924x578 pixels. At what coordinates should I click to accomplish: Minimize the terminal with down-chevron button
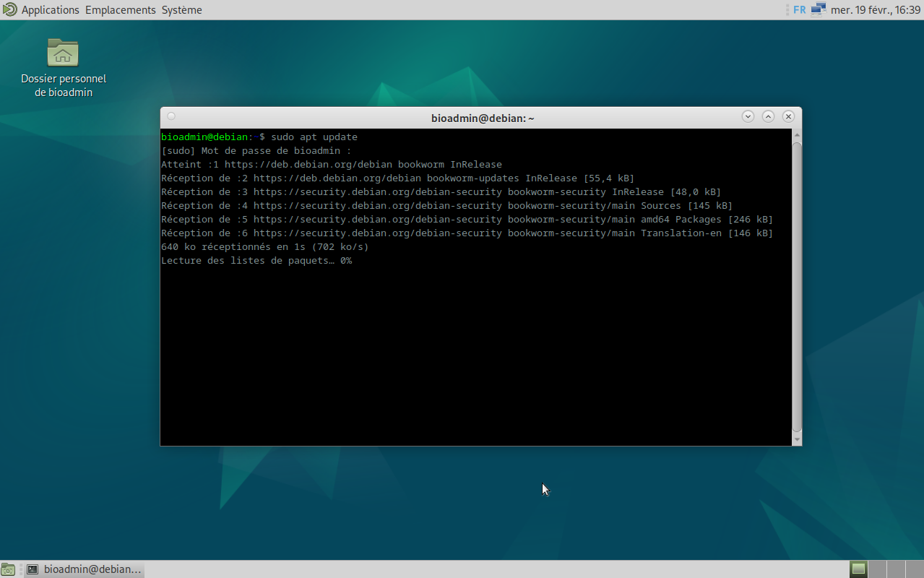pos(748,116)
